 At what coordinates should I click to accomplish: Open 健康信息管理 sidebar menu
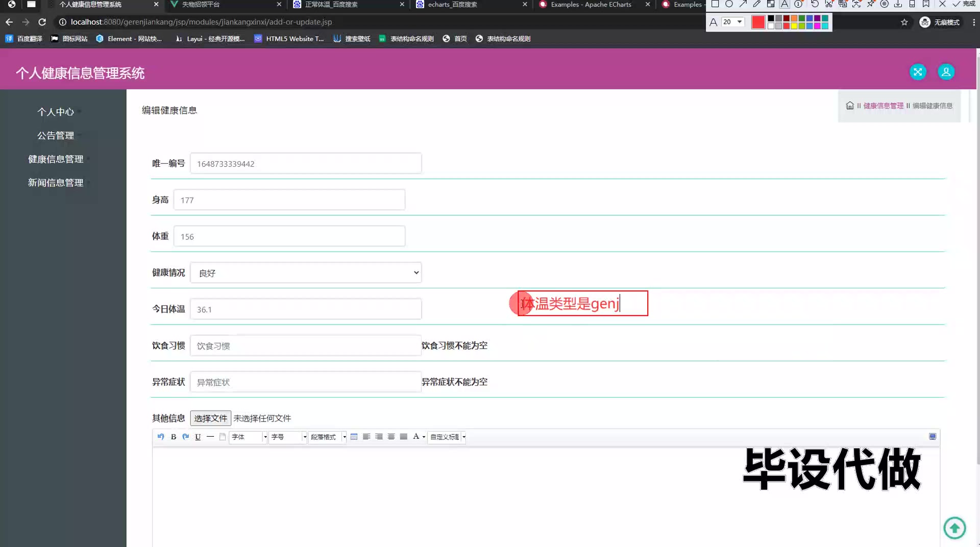click(56, 159)
